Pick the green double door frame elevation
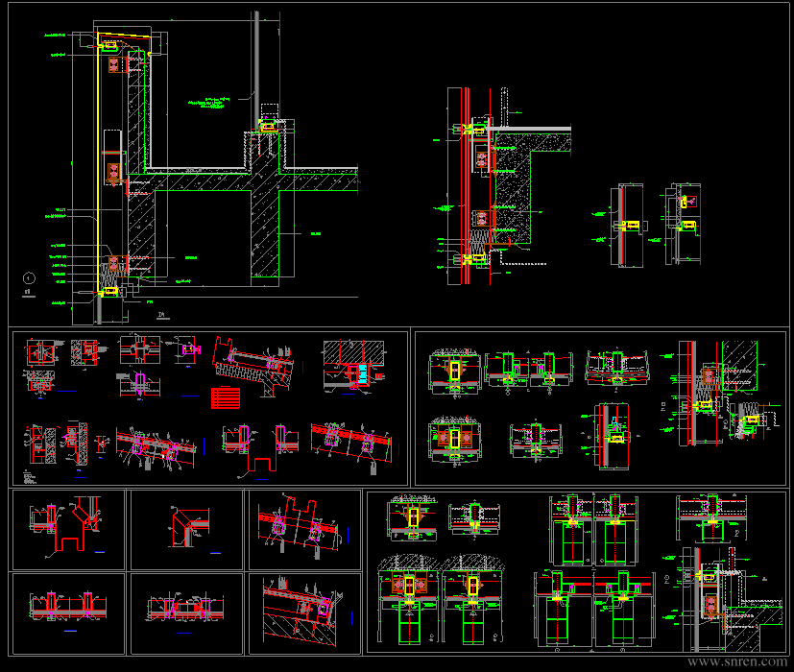This screenshot has width=794, height=672. 593,528
